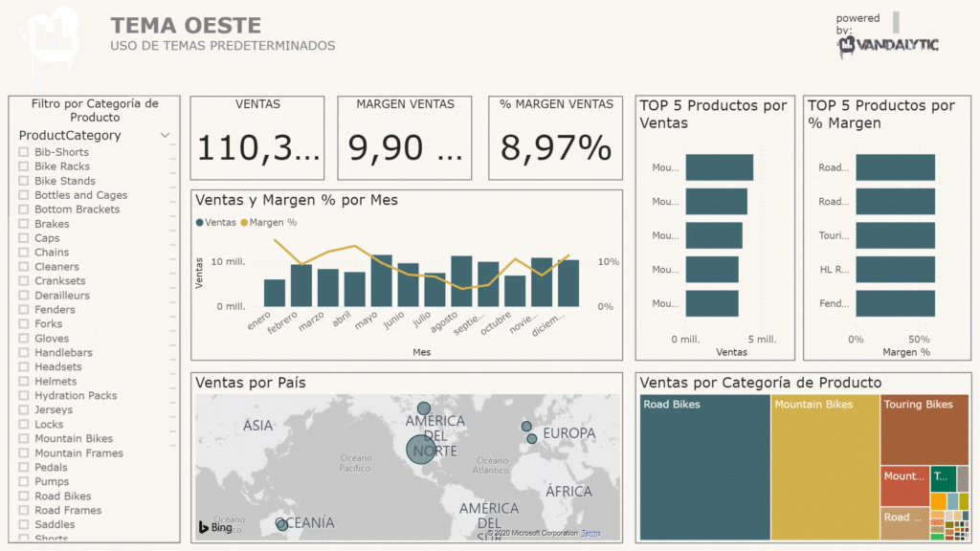This screenshot has height=551, width=980.
Task: Click the Mountain Frames category label
Action: point(78,452)
